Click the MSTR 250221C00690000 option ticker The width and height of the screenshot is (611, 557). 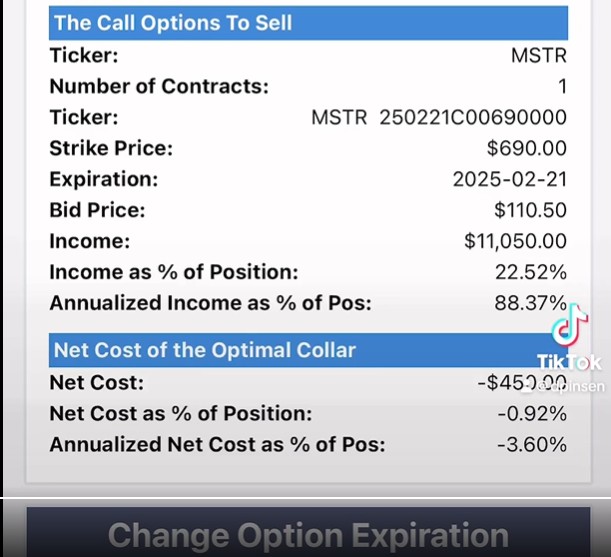tap(439, 117)
